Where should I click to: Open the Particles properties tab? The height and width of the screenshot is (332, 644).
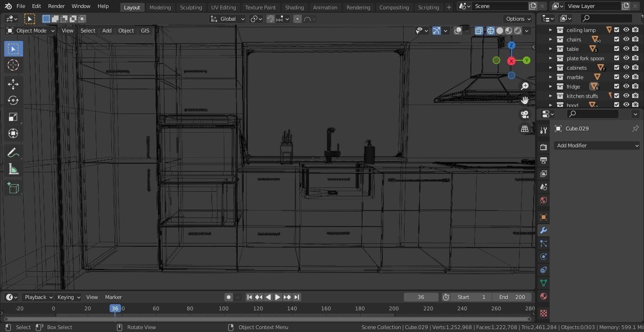coord(544,243)
